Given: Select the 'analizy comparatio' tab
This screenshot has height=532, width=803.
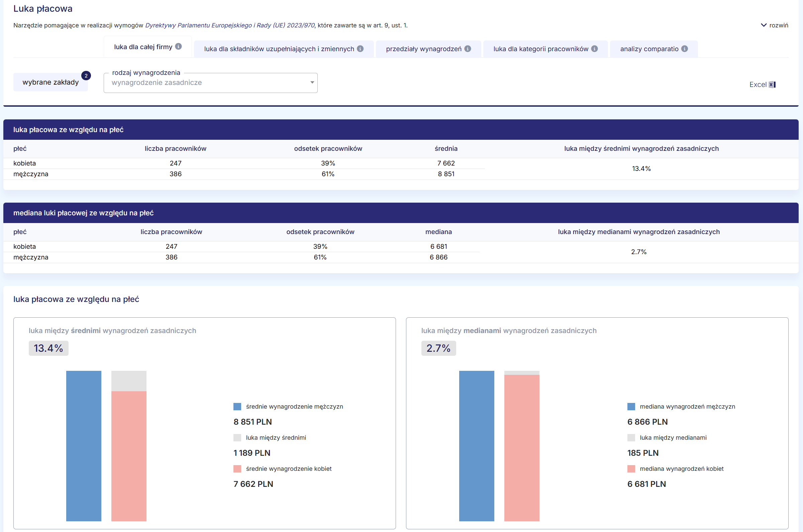Looking at the screenshot, I should pyautogui.click(x=649, y=49).
